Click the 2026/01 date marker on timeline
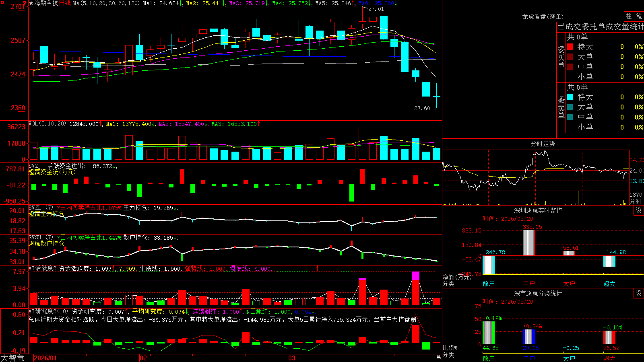 (45, 358)
